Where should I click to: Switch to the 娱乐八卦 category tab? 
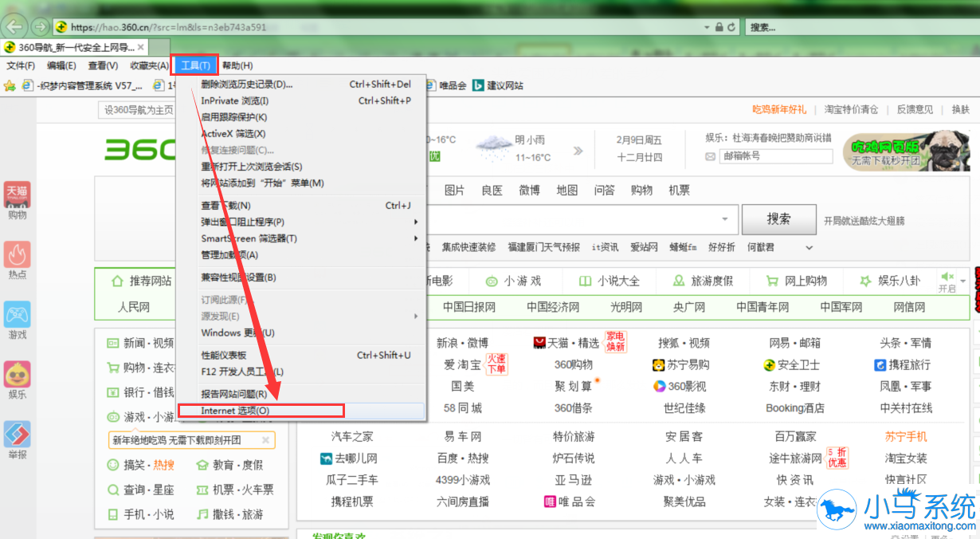pos(889,281)
